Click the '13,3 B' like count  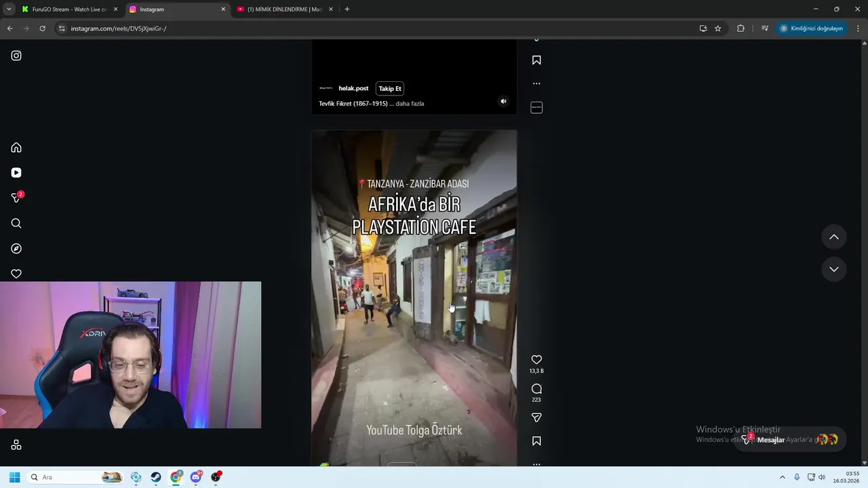pyautogui.click(x=536, y=371)
